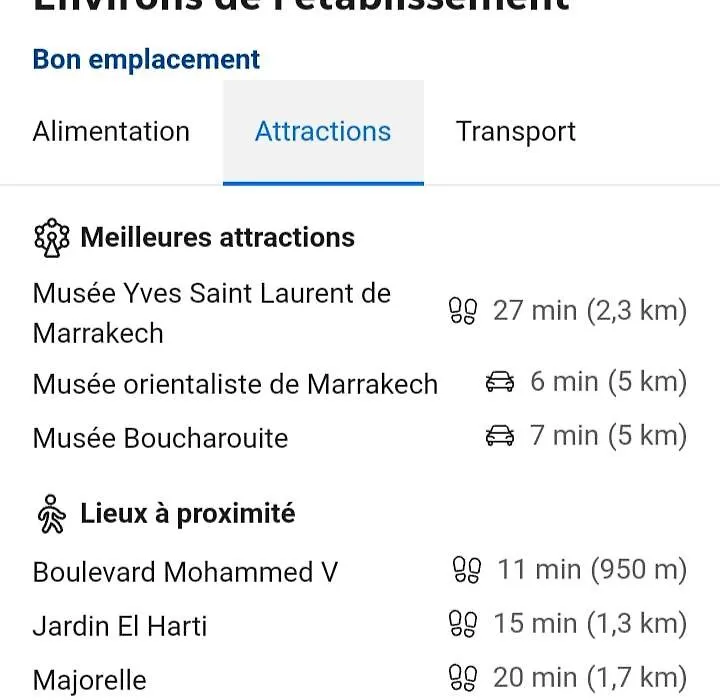720x700 pixels.
Task: Click car icon next to 7 min
Action: pos(500,435)
